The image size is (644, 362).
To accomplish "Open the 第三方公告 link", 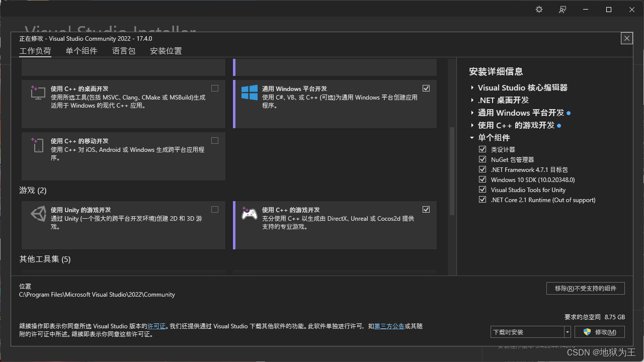I will pyautogui.click(x=389, y=326).
